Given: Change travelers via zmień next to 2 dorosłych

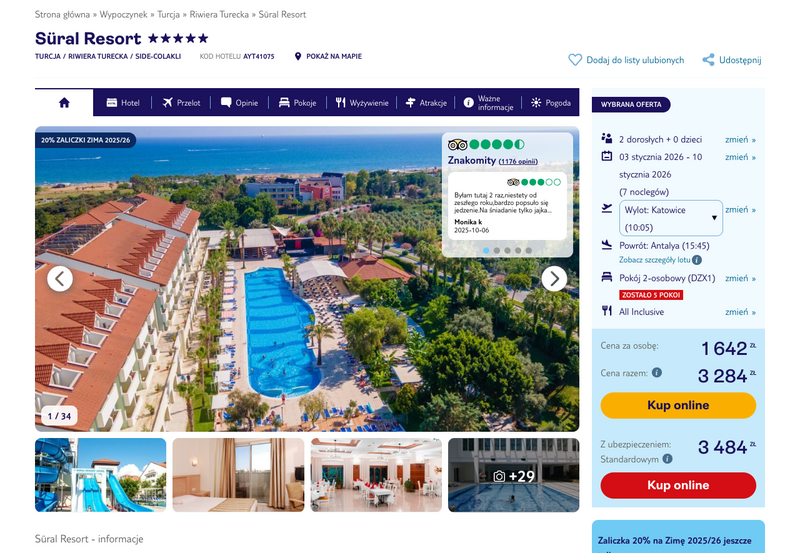Looking at the screenshot, I should pos(740,139).
